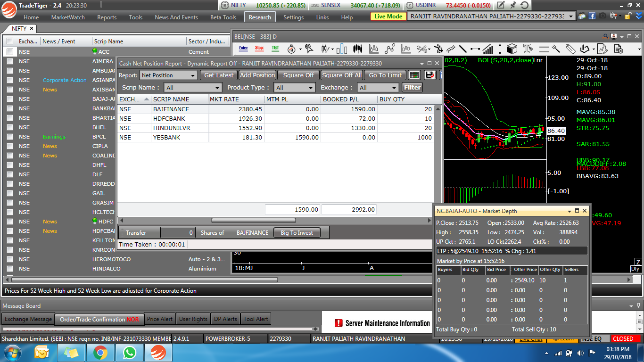Click the MKT RATE column header
This screenshot has height=362, width=644.
tap(237, 99)
